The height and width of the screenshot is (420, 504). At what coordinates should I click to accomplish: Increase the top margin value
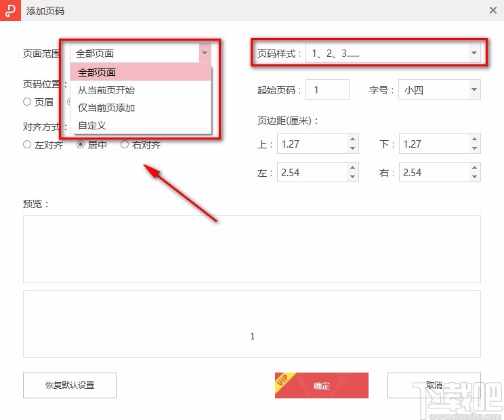352,140
